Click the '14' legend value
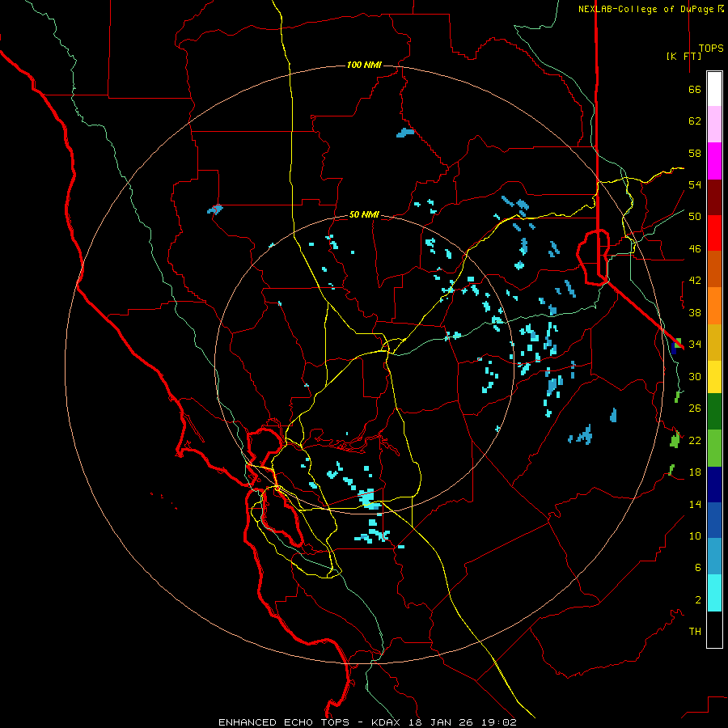 [695, 504]
